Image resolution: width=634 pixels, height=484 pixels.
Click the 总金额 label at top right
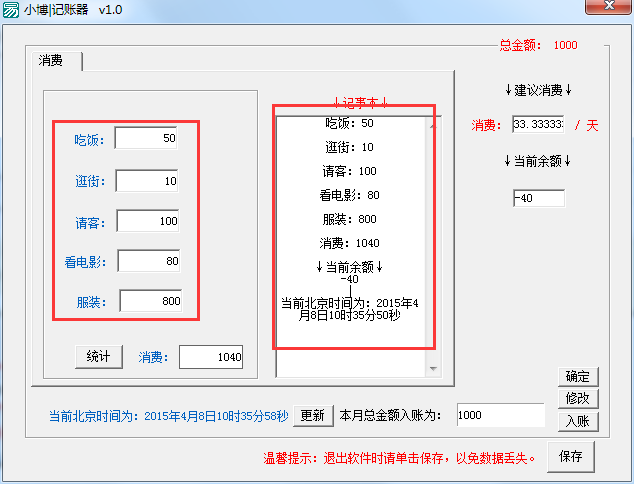point(520,45)
